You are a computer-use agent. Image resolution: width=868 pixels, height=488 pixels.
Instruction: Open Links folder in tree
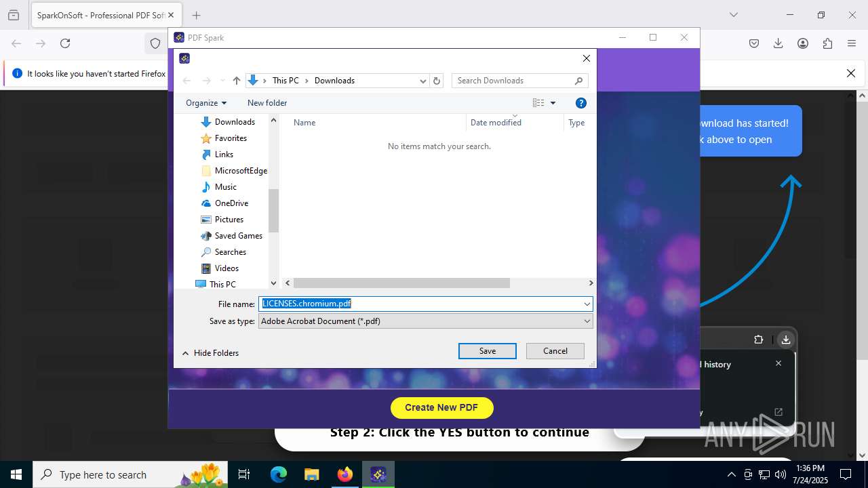224,155
